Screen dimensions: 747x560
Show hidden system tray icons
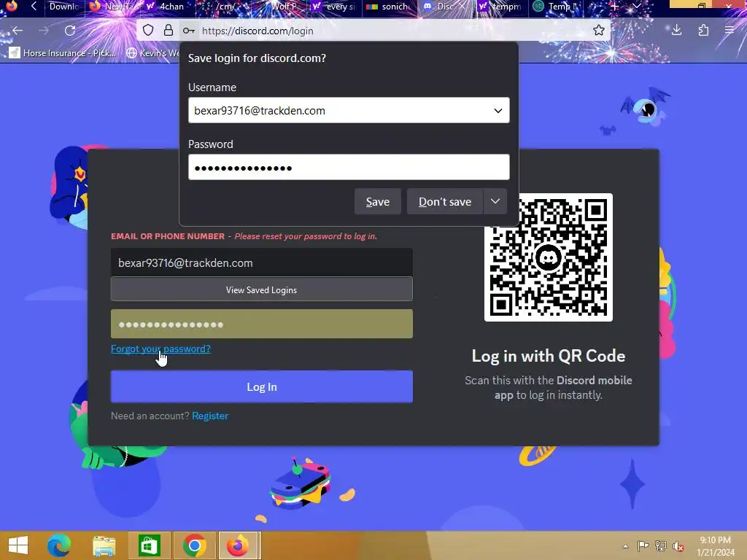click(x=625, y=546)
